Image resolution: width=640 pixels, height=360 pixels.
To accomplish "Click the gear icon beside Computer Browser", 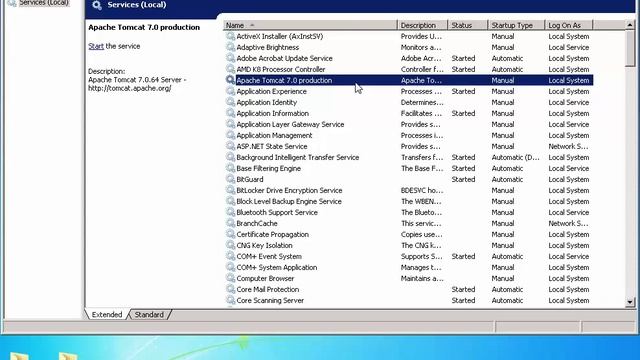I will (230, 278).
